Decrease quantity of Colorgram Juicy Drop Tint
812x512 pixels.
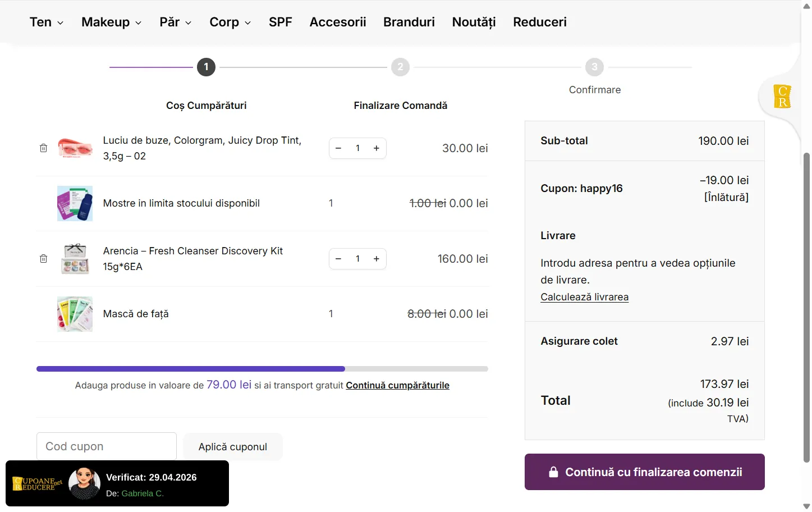click(338, 148)
